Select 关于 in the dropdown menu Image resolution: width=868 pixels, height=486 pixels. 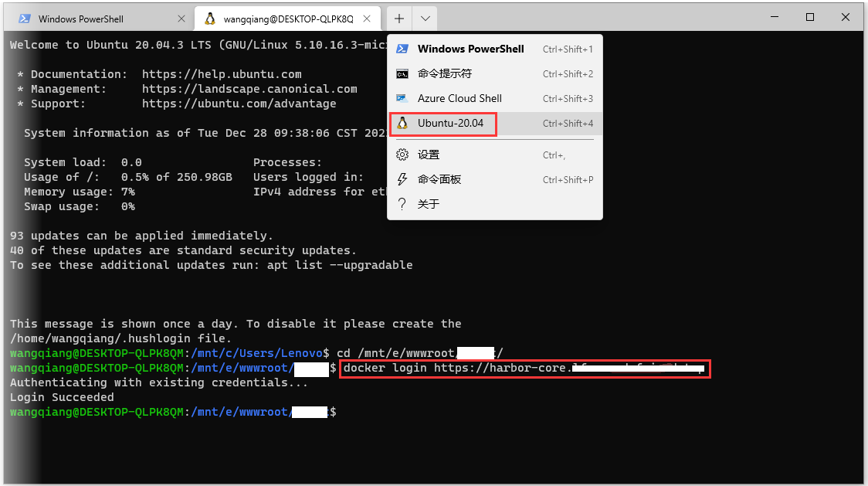[495, 204]
